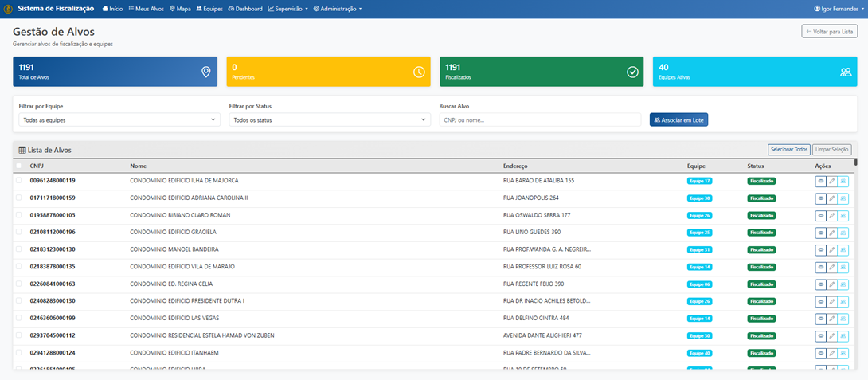Click assign team icon for CONDOMINIO BIBIANO CLARO ROMAN
The width and height of the screenshot is (868, 380).
pos(843,215)
